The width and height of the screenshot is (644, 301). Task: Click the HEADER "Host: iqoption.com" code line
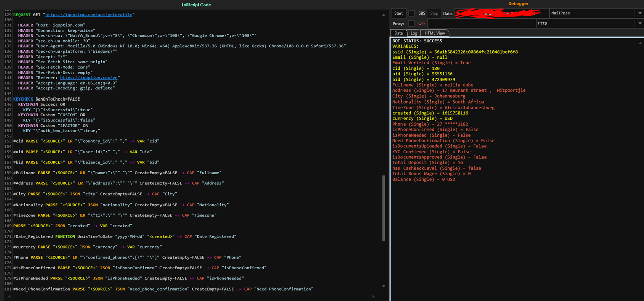[51, 25]
